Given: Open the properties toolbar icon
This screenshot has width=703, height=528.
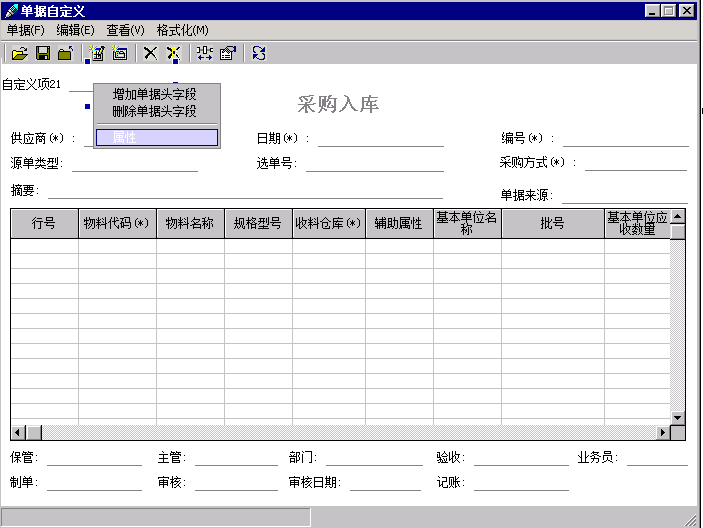Looking at the screenshot, I should click(227, 53).
